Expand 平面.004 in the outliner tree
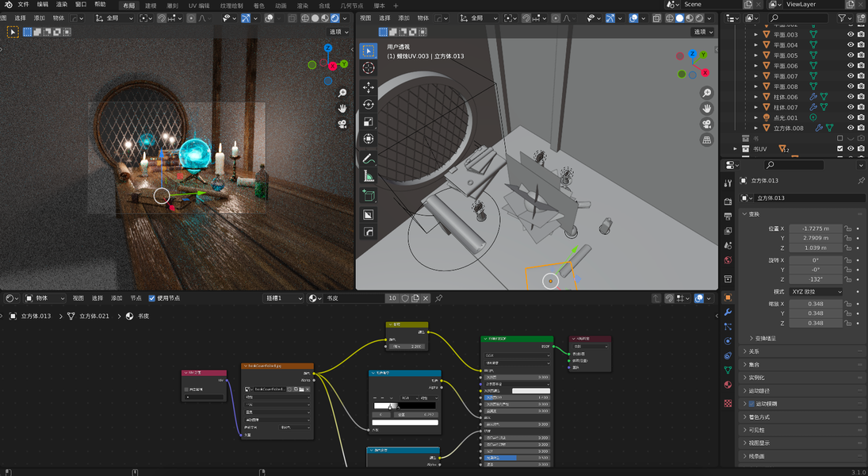The height and width of the screenshot is (476, 868). [756, 45]
